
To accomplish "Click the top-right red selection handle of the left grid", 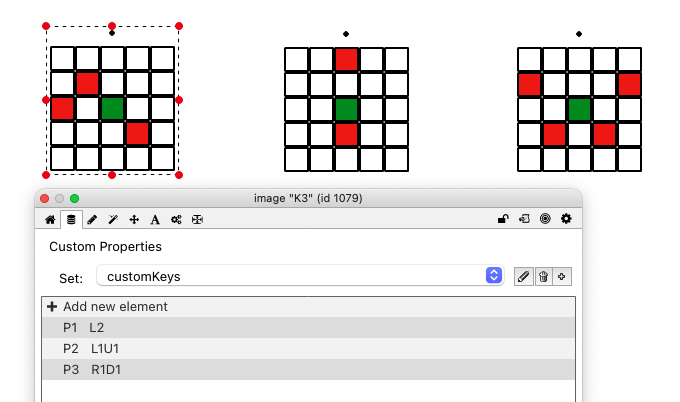I will pyautogui.click(x=179, y=26).
